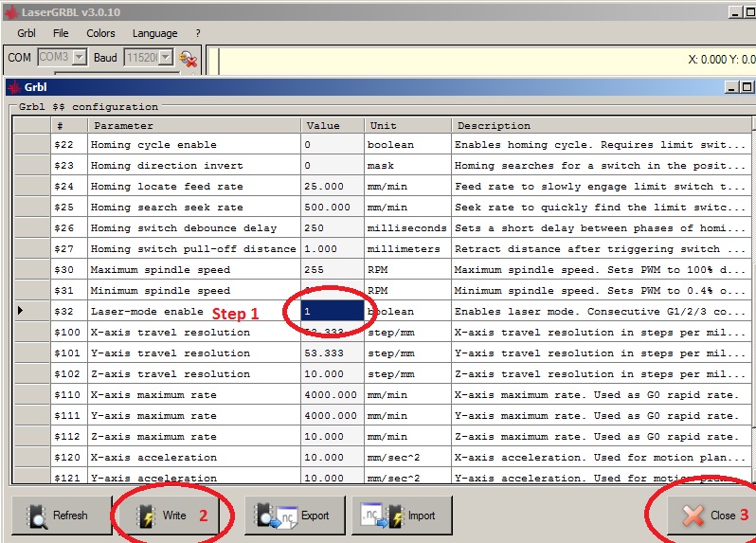Click $110 cell
Image resolution: width=756 pixels, height=543 pixels.
tap(69, 395)
